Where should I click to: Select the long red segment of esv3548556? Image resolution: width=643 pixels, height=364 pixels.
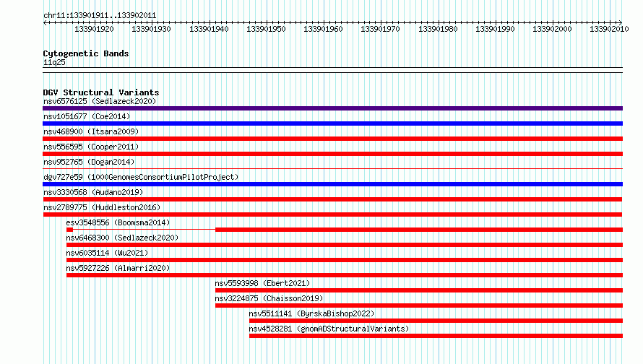click(x=419, y=230)
